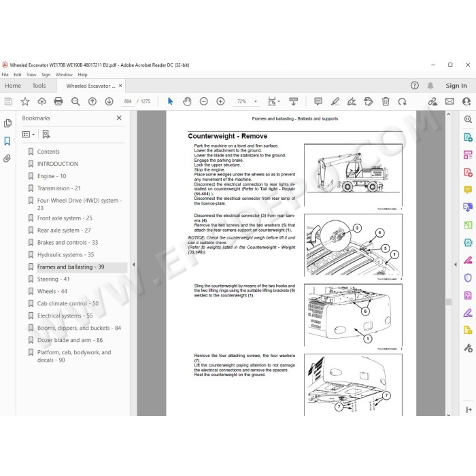Activate the Hand pan tool
The width and height of the screenshot is (476, 476).
click(x=187, y=101)
